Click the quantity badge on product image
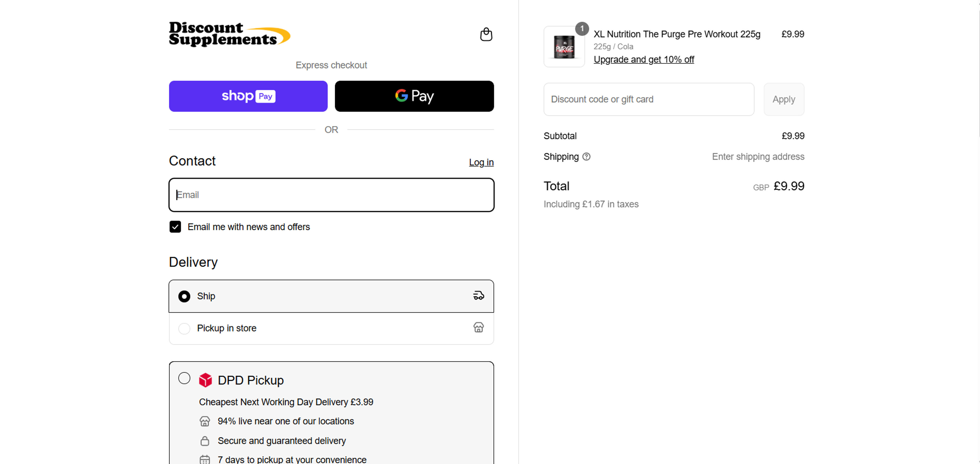980x464 pixels. point(582,29)
